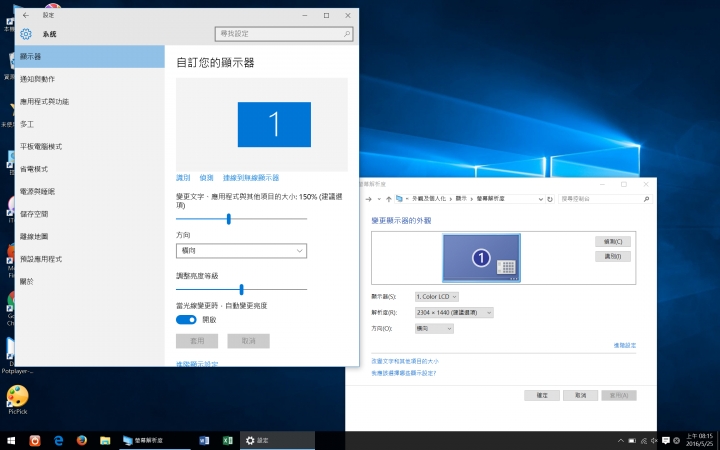Open the PicPick desktop shortcut
720x450 pixels.
(x=17, y=399)
